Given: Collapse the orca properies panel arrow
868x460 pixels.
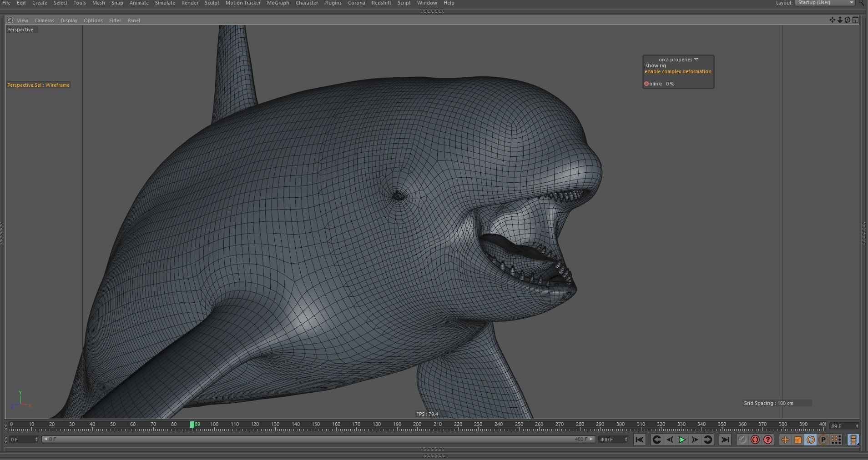Looking at the screenshot, I should click(x=696, y=60).
